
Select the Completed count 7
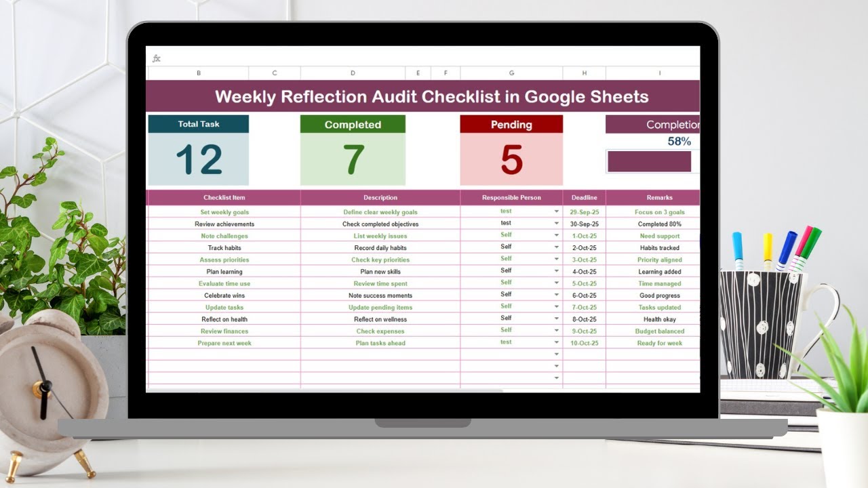[x=353, y=160]
